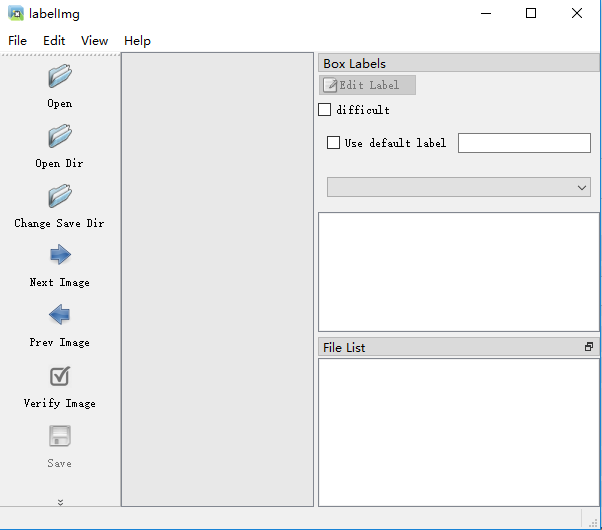Viewport: 602px width, 530px height.
Task: Enable Use default label checkbox
Action: pyautogui.click(x=333, y=143)
